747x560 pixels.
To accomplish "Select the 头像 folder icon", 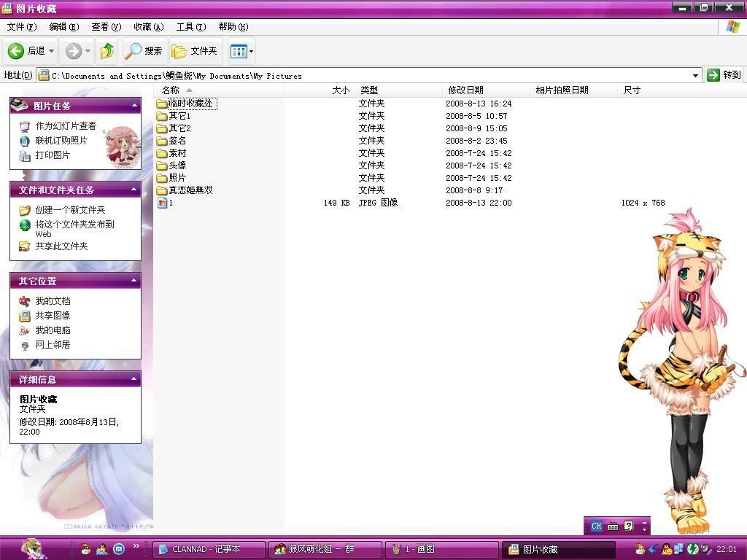I will click(x=162, y=166).
